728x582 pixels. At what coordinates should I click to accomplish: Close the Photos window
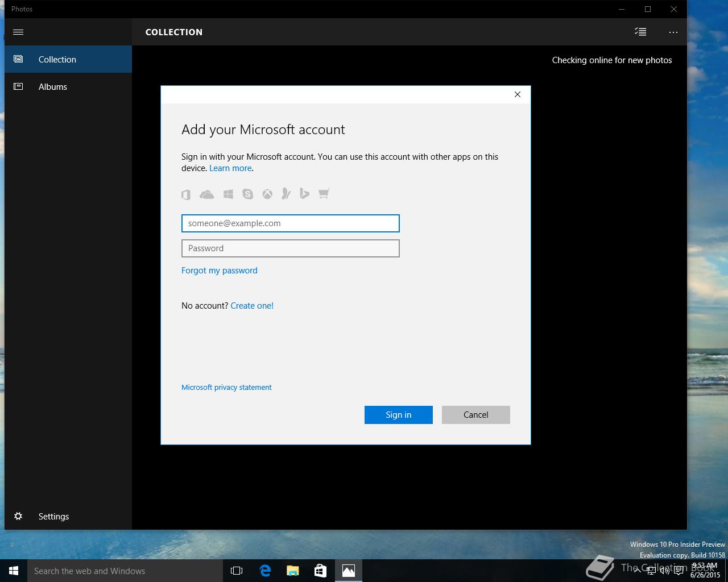[674, 9]
